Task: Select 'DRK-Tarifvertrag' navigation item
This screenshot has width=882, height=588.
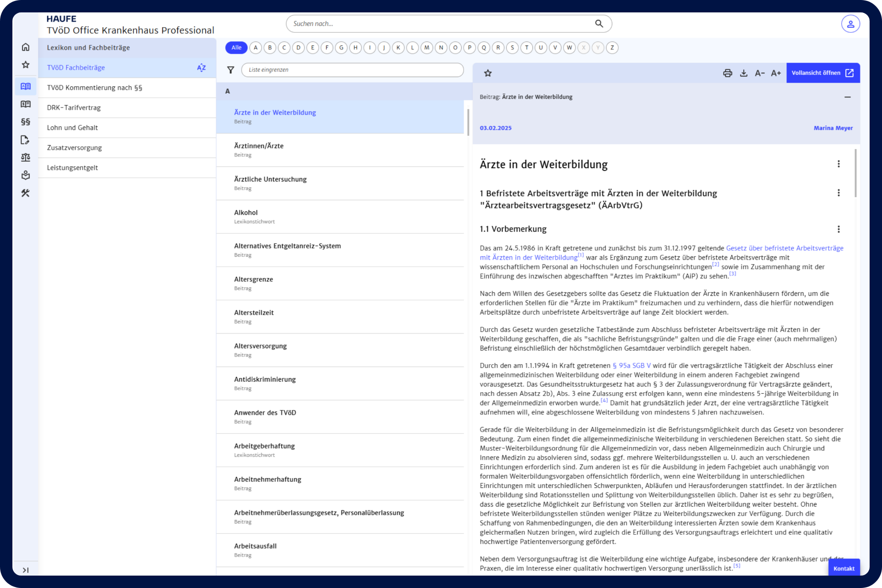Action: coord(73,107)
